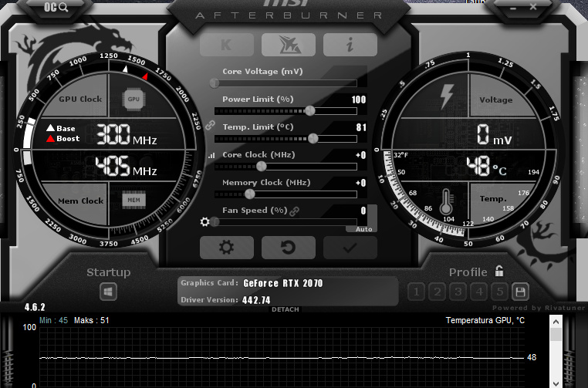Click the 0 mV voltage readout
588x388 pixels.
495,134
